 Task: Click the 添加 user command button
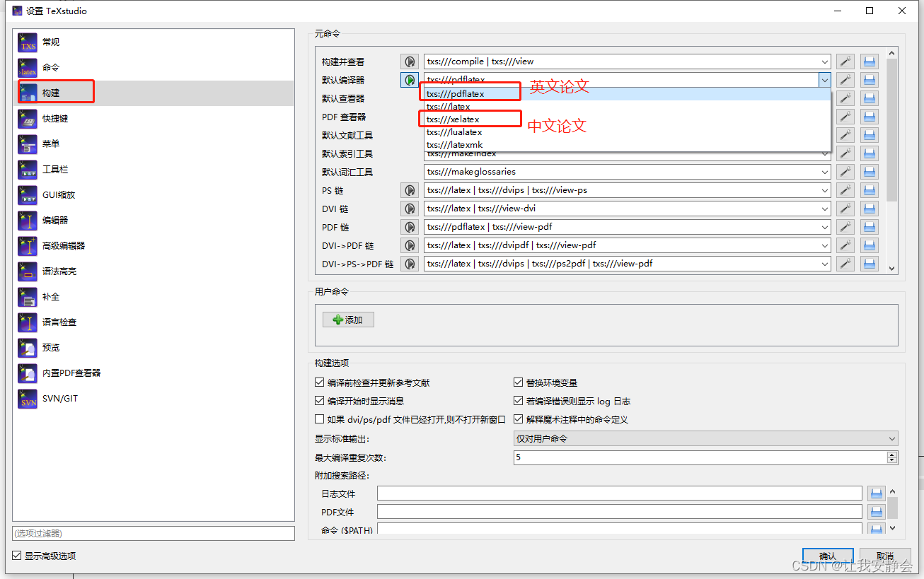(348, 319)
